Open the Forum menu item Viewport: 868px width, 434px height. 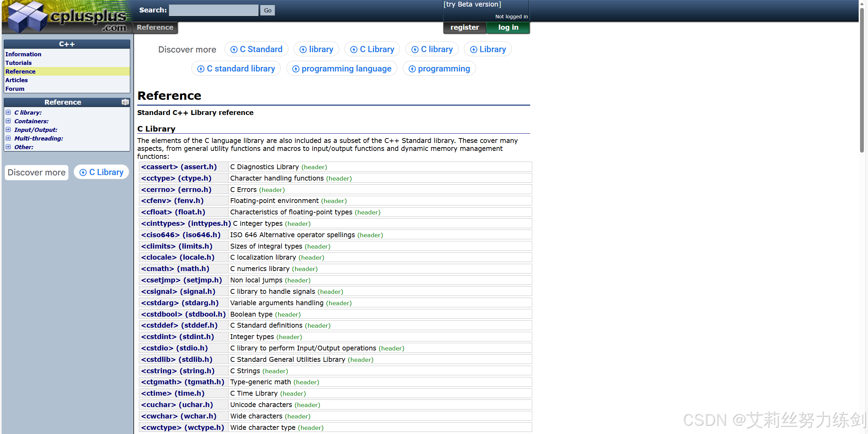(x=15, y=89)
